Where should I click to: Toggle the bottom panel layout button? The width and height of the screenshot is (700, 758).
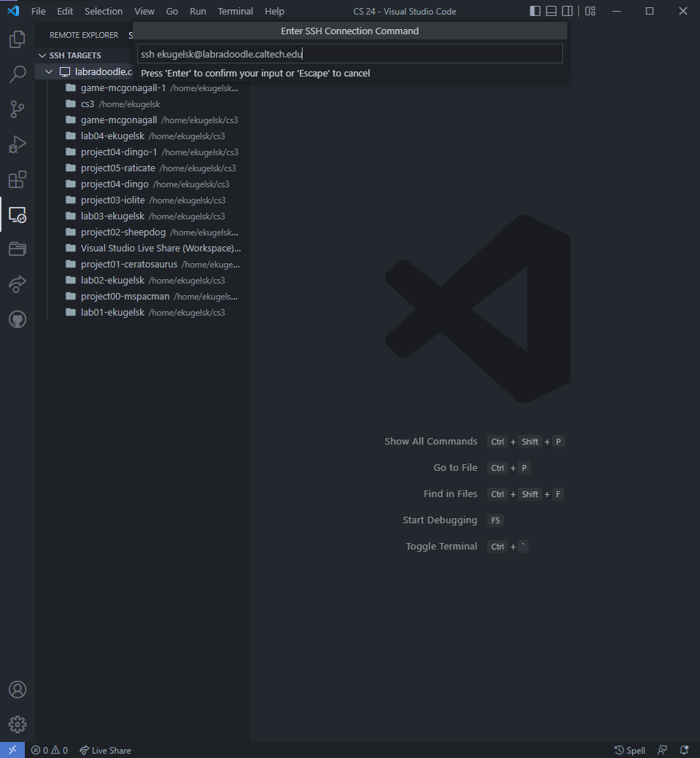point(551,11)
